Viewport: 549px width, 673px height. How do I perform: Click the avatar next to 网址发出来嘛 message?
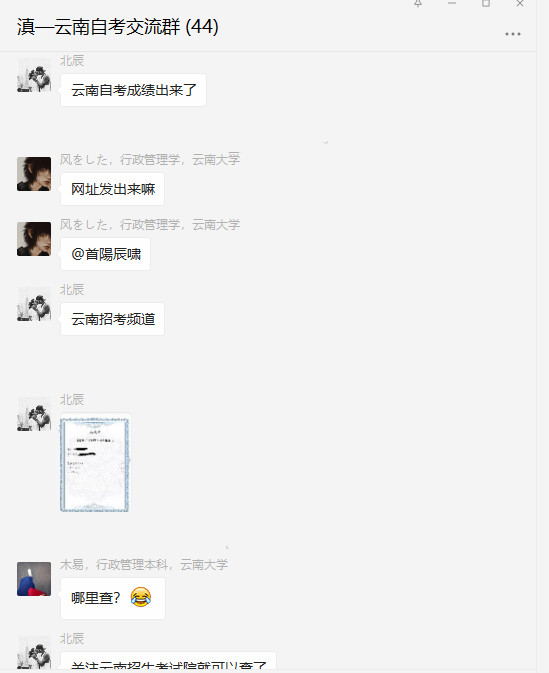click(34, 174)
